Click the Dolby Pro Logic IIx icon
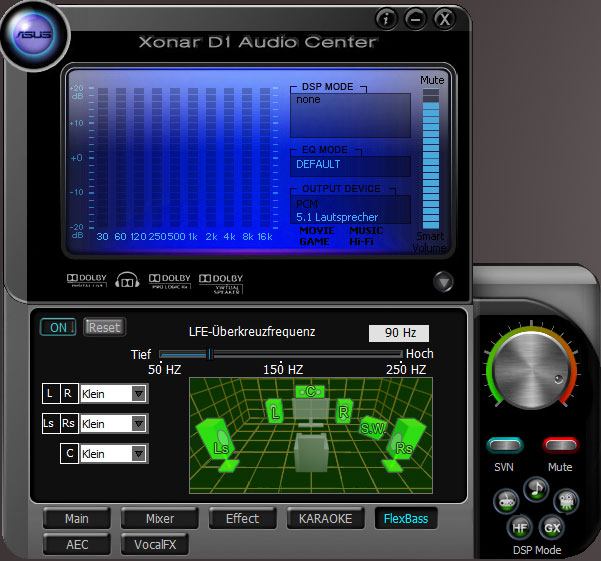The width and height of the screenshot is (601, 561). click(x=169, y=281)
